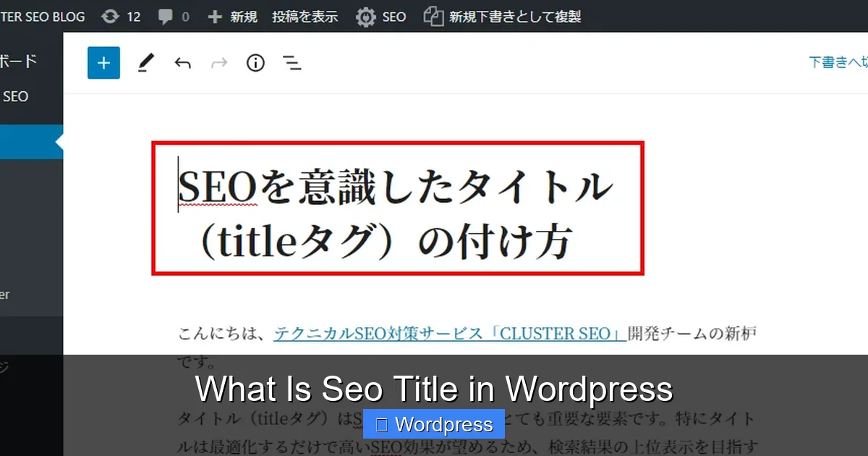Click the redo arrow in the toolbar

(x=219, y=63)
